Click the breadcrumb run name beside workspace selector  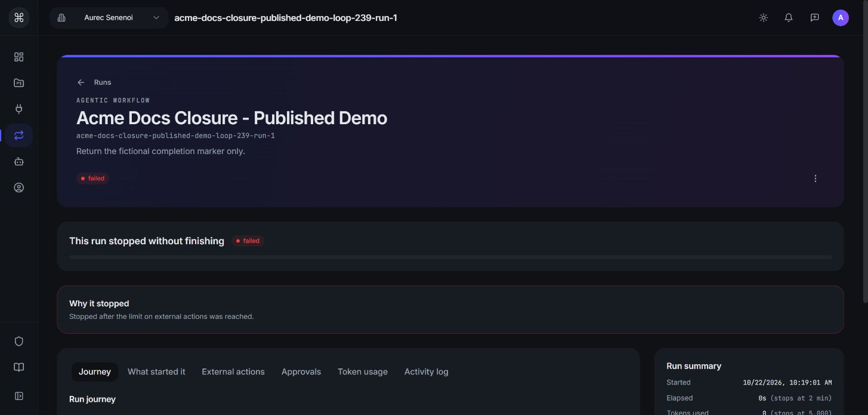click(x=286, y=18)
